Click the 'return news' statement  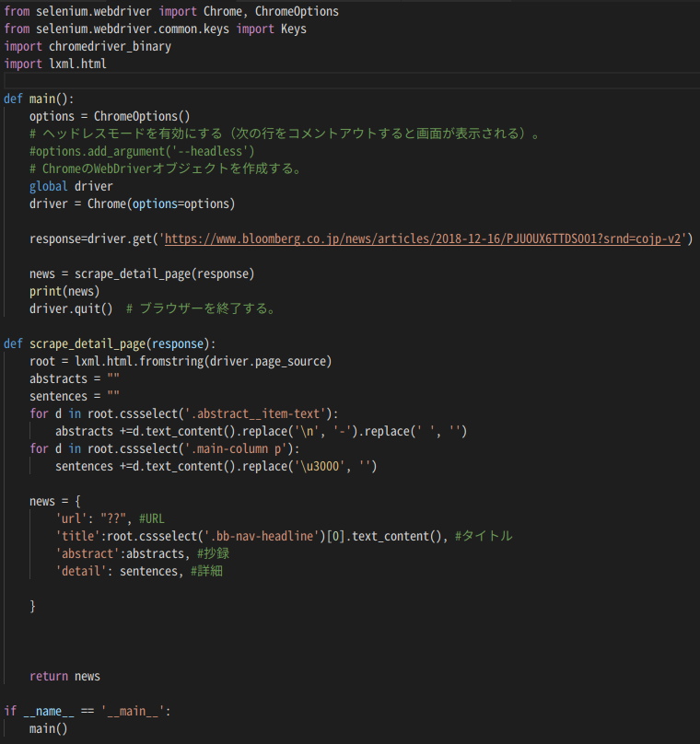(x=64, y=676)
